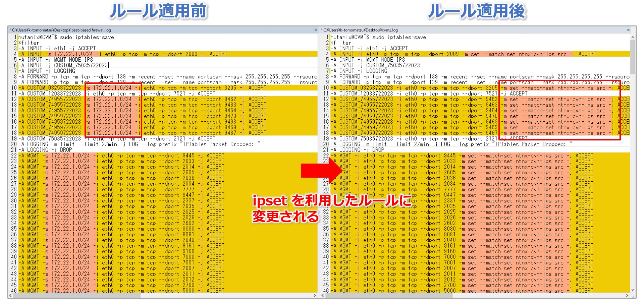Click line 8 FORWARD portscan rule in right pane
Viewport: 644px width, 305px height.
pos(480,77)
